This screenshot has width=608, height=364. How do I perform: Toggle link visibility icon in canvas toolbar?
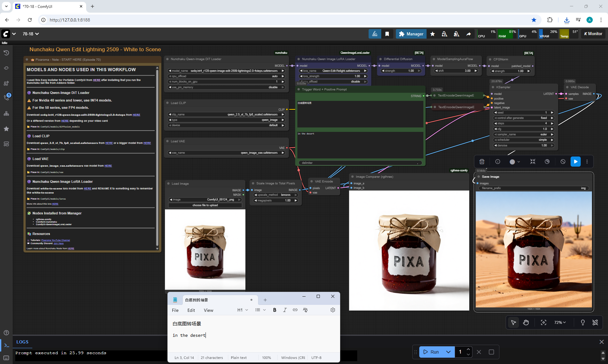click(595, 322)
